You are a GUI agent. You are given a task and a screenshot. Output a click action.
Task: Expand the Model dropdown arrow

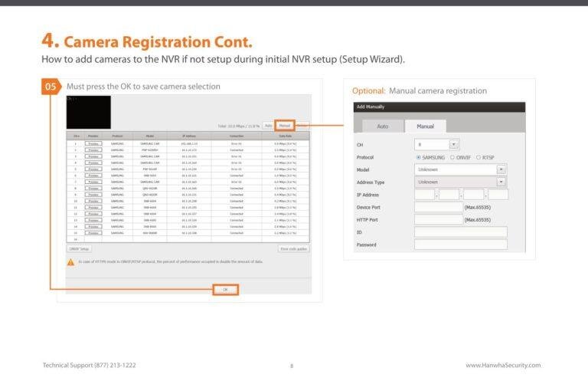pyautogui.click(x=501, y=169)
